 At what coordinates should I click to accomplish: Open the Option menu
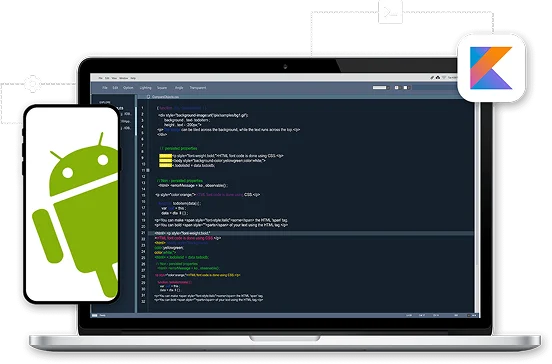(128, 88)
